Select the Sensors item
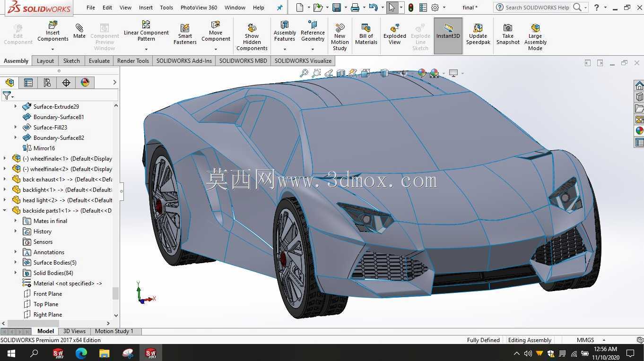Screen dimensions: 644x361 [43, 242]
